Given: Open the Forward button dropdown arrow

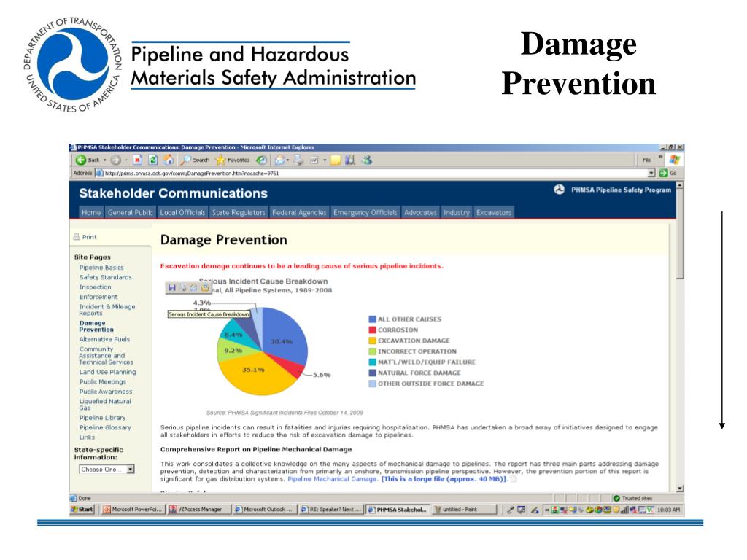Looking at the screenshot, I should [126, 160].
